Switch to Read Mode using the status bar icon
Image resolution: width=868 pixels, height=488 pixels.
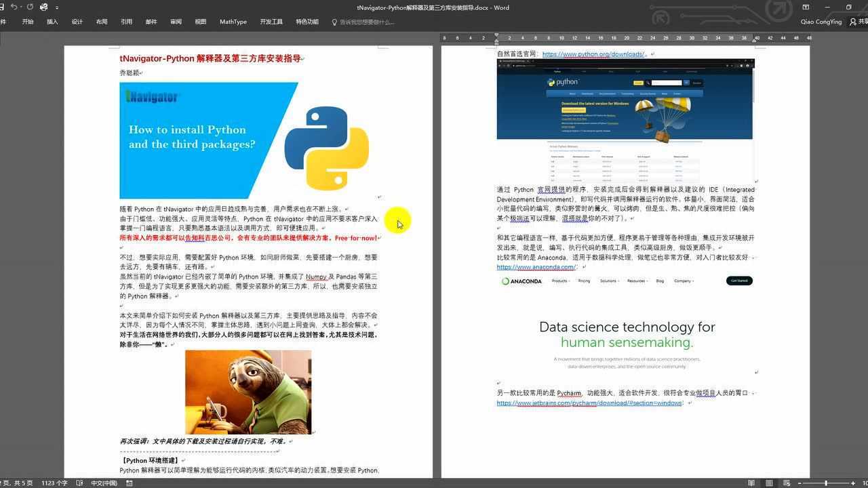coord(752,483)
